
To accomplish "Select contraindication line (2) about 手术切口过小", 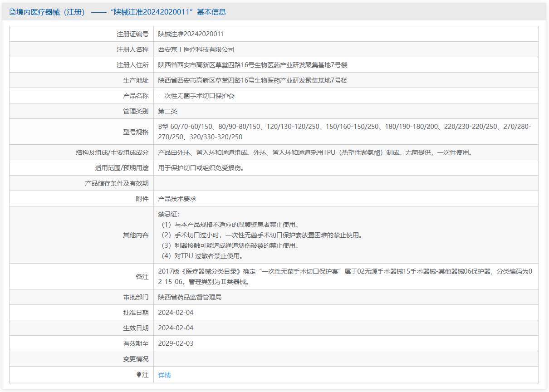I will (x=261, y=235).
